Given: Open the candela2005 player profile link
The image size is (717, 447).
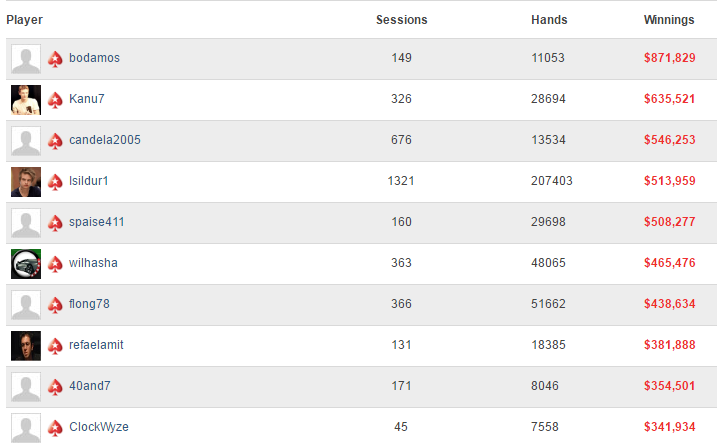Looking at the screenshot, I should pyautogui.click(x=105, y=140).
